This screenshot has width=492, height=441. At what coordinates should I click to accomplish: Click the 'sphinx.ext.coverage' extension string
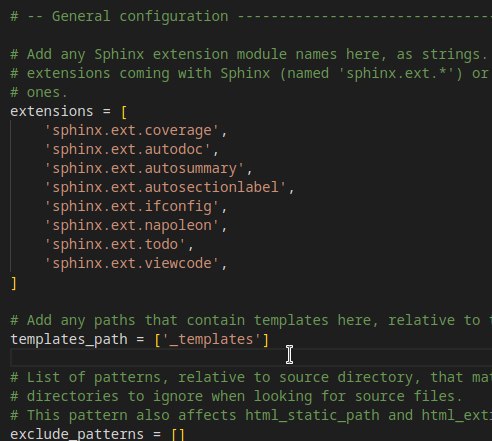point(132,131)
